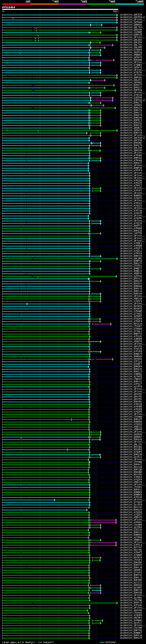Click hit label UniRef100_A7QKK5
The image size is (146, 644).
pos(131,50)
